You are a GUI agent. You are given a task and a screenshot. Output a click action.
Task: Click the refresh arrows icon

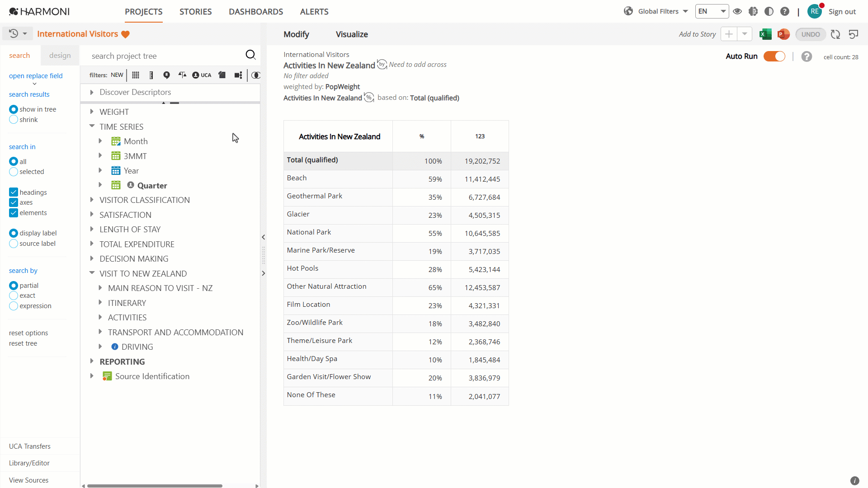835,34
